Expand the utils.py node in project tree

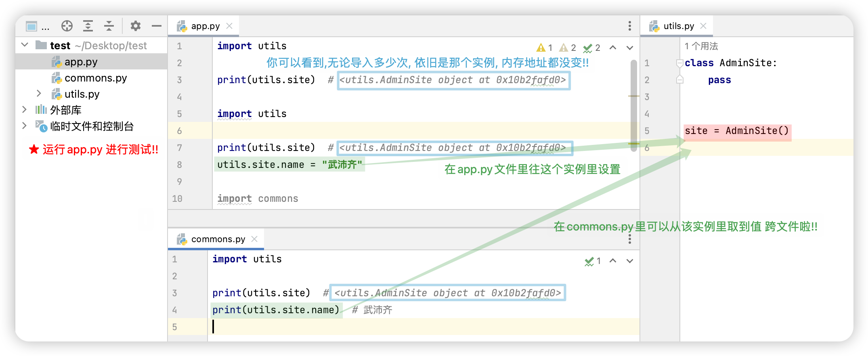(x=39, y=94)
